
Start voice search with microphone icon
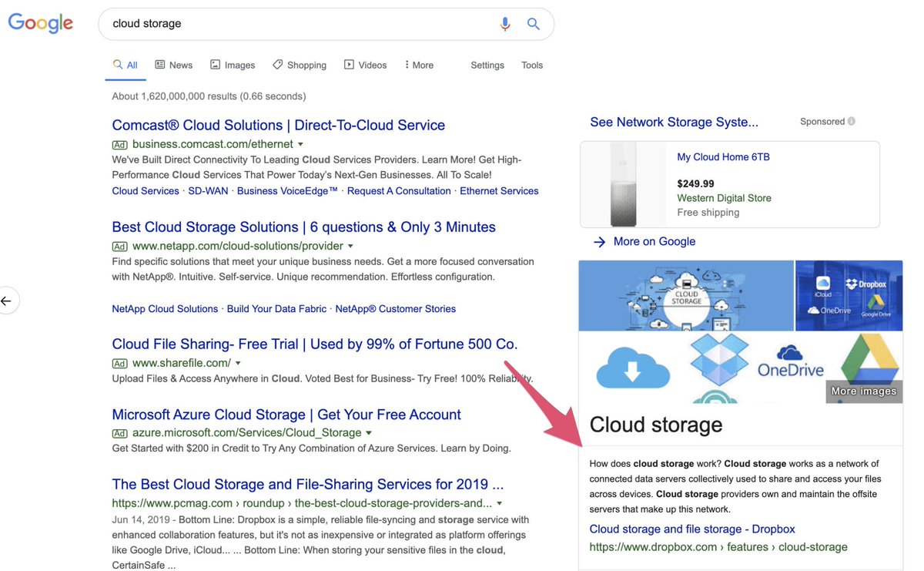tap(505, 24)
